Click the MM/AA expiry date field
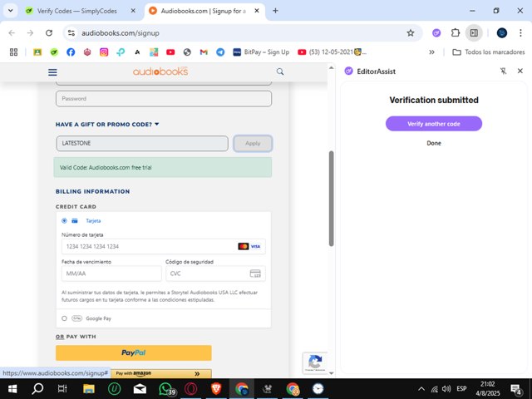 [x=111, y=273]
